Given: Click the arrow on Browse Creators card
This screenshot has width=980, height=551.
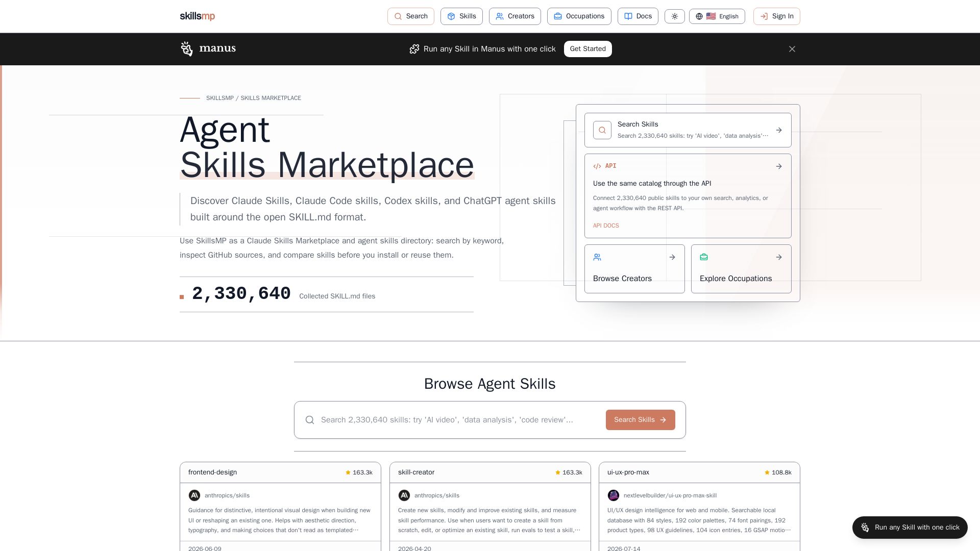Looking at the screenshot, I should click(672, 257).
